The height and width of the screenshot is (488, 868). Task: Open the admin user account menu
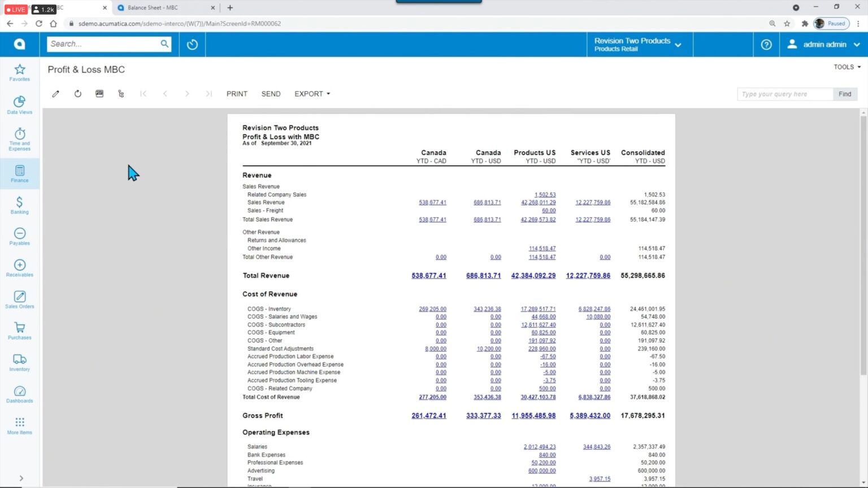(823, 44)
